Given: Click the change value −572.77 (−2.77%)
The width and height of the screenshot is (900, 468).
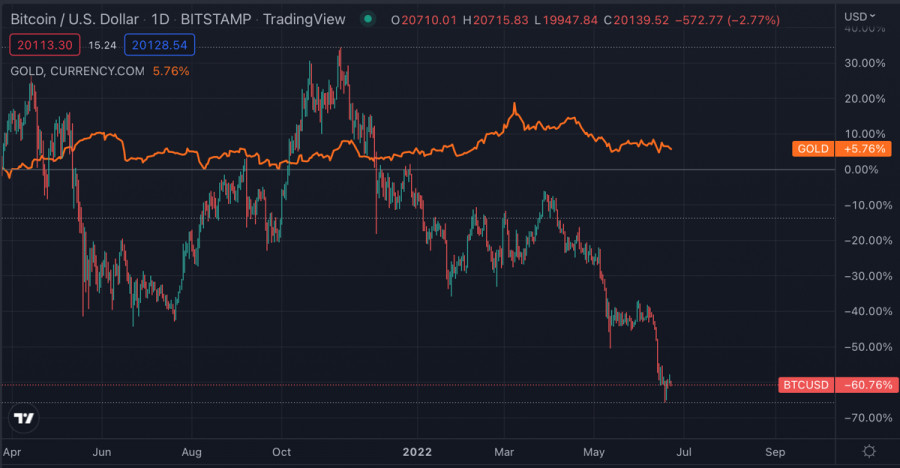Looking at the screenshot, I should coord(727,20).
